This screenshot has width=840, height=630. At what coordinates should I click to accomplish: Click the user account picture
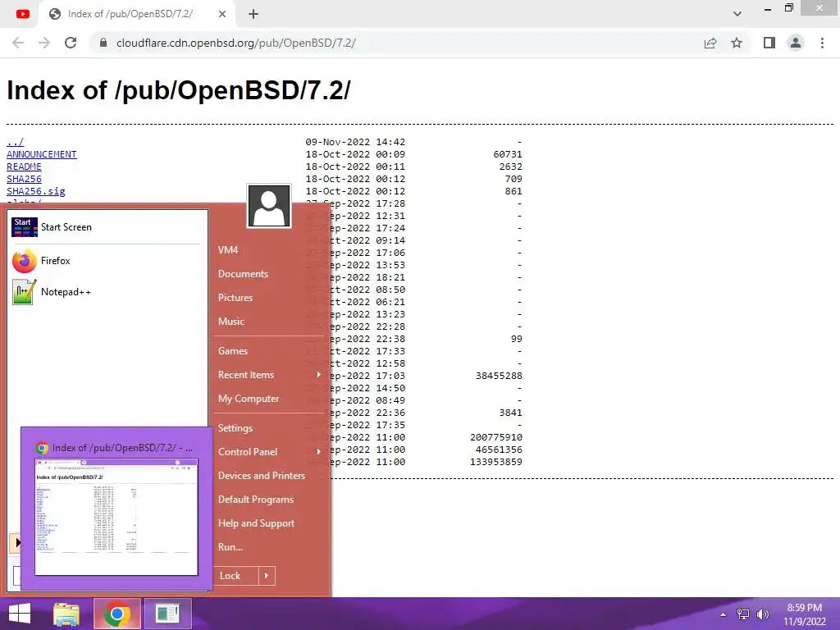[269, 206]
